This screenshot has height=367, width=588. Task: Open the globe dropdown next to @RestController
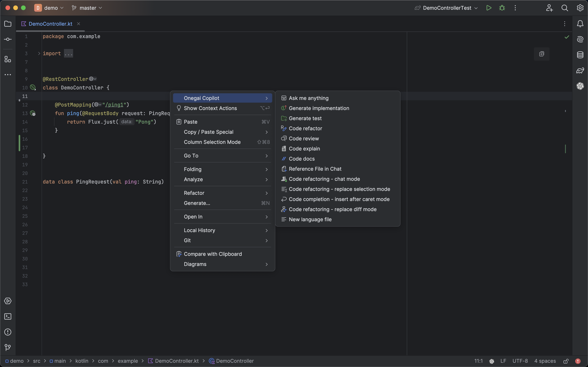pos(93,79)
